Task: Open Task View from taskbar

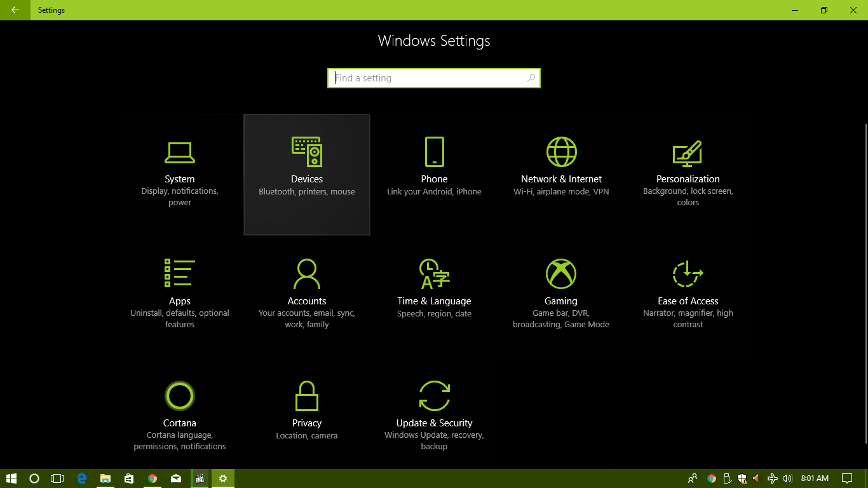Action: [57, 478]
